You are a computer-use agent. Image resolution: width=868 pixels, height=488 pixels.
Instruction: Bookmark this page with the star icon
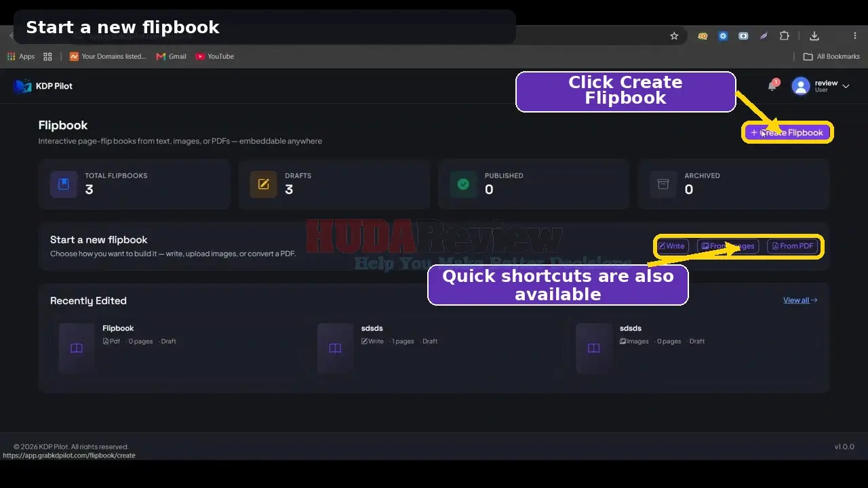[674, 36]
